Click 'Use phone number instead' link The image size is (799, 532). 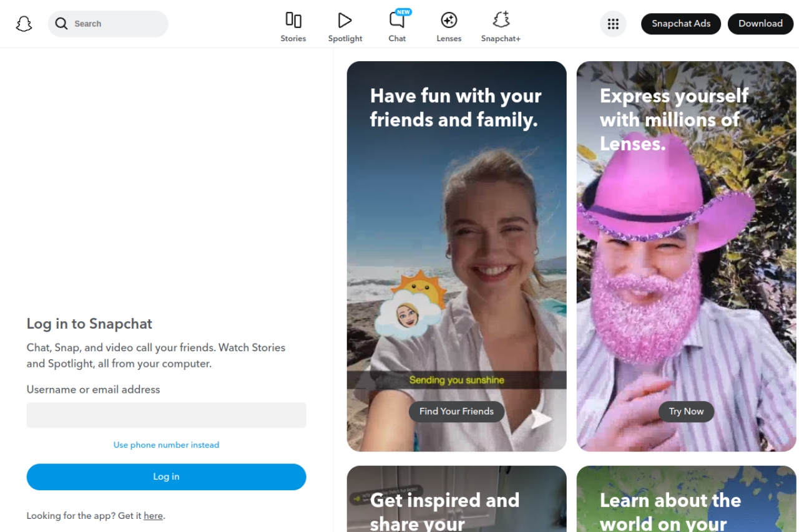(x=166, y=445)
